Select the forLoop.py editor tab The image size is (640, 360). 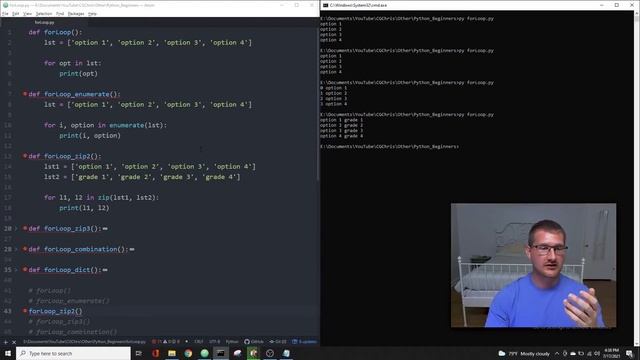point(44,22)
